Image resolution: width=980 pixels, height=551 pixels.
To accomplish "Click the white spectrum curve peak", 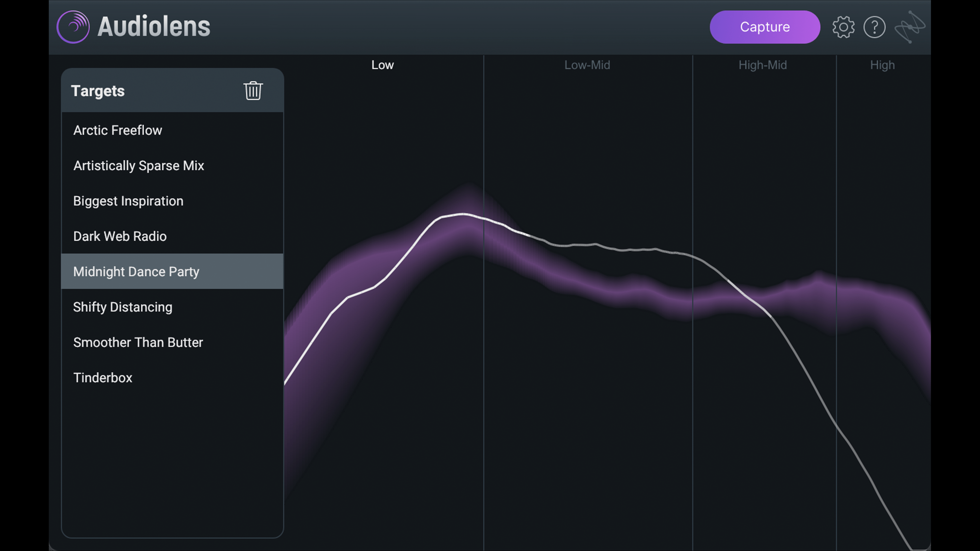I will click(463, 214).
